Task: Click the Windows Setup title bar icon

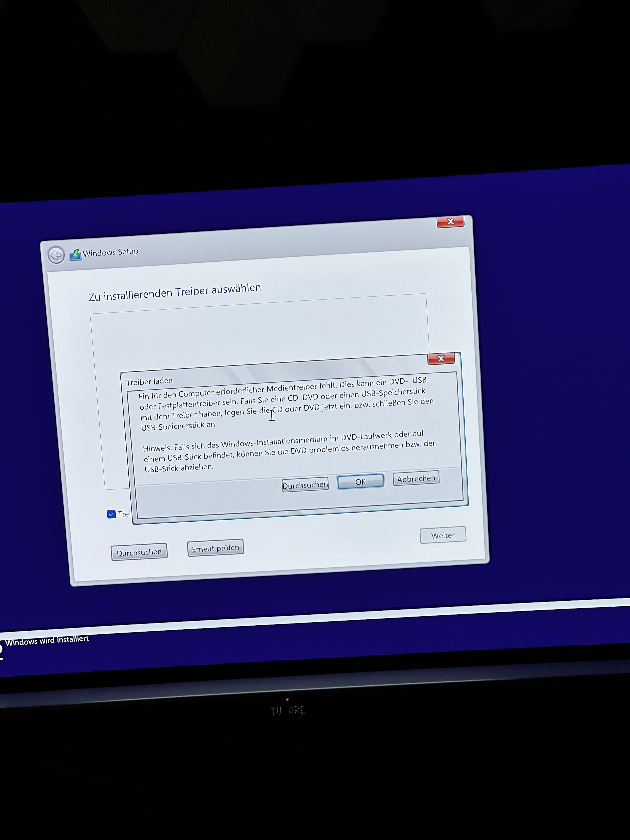Action: click(75, 254)
